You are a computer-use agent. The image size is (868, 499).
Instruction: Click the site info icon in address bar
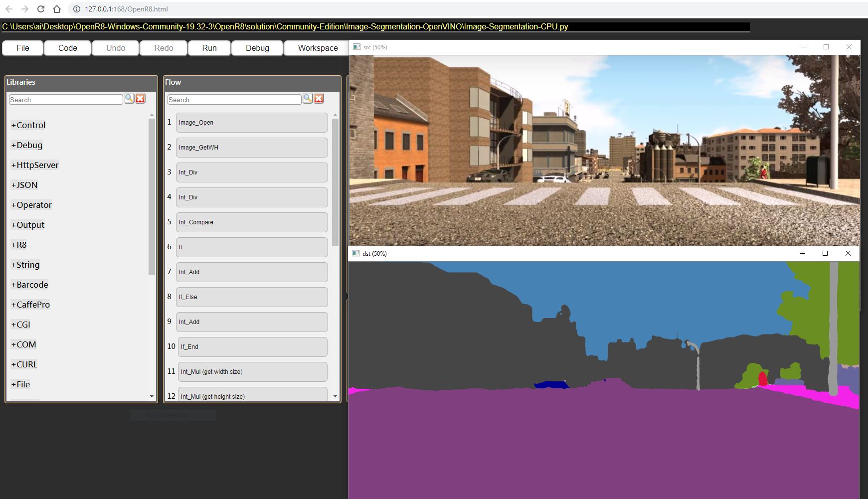77,9
